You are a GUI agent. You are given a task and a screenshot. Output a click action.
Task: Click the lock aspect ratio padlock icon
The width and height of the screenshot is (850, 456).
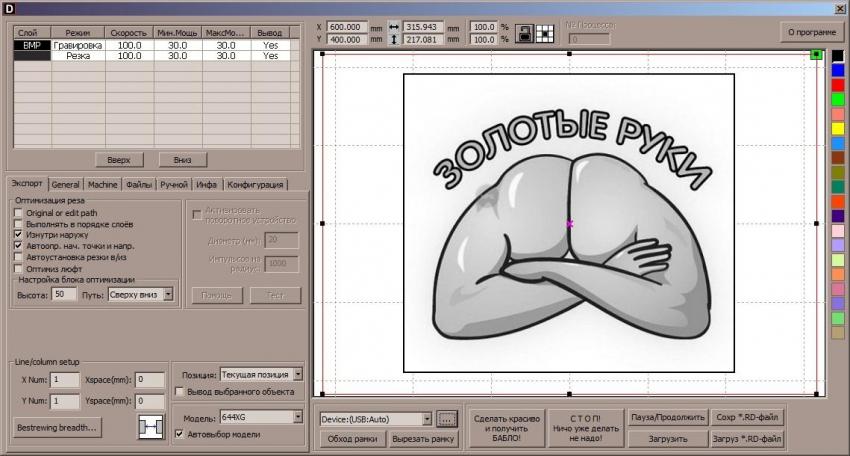(523, 32)
